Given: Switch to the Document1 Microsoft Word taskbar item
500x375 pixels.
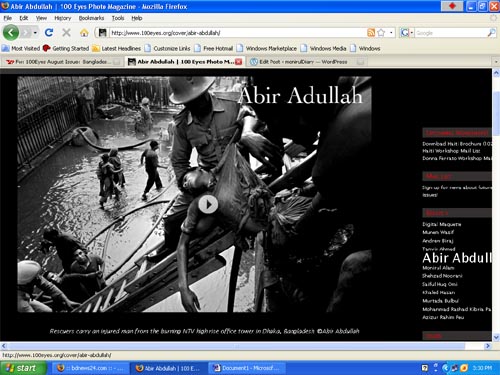Looking at the screenshot, I should [x=247, y=368].
